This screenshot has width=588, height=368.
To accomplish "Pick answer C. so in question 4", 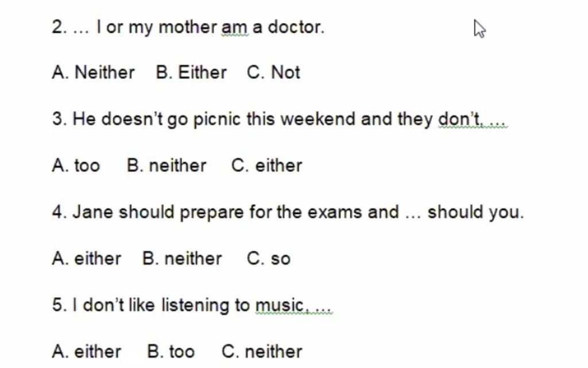I will point(269,259).
